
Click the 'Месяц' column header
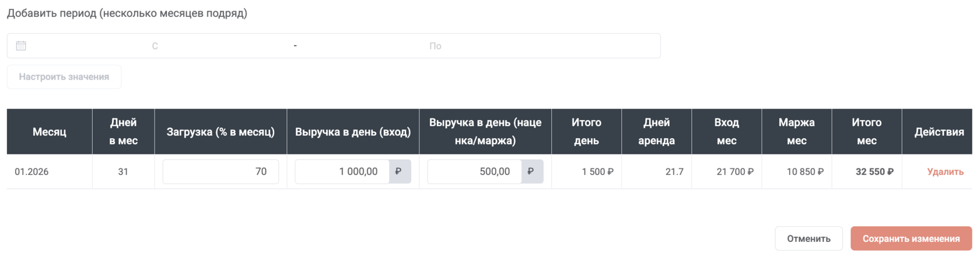[50, 132]
